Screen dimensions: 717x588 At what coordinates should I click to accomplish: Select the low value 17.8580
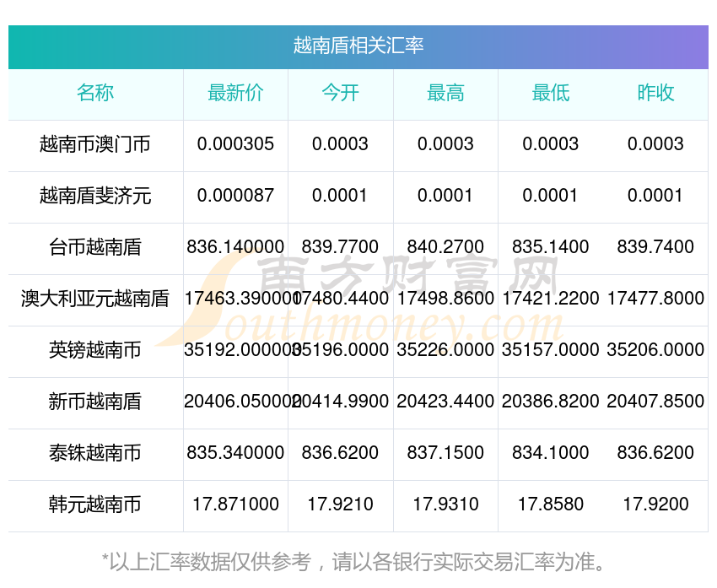551,504
